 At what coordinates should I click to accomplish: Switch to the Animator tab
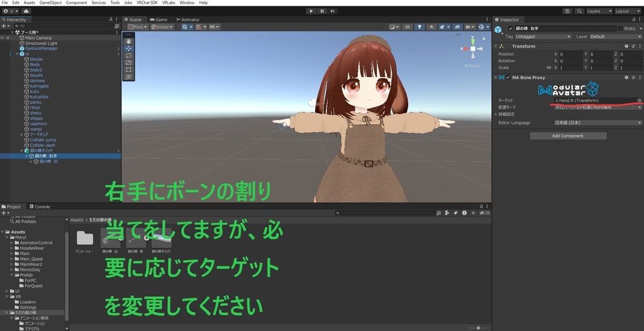pyautogui.click(x=187, y=20)
